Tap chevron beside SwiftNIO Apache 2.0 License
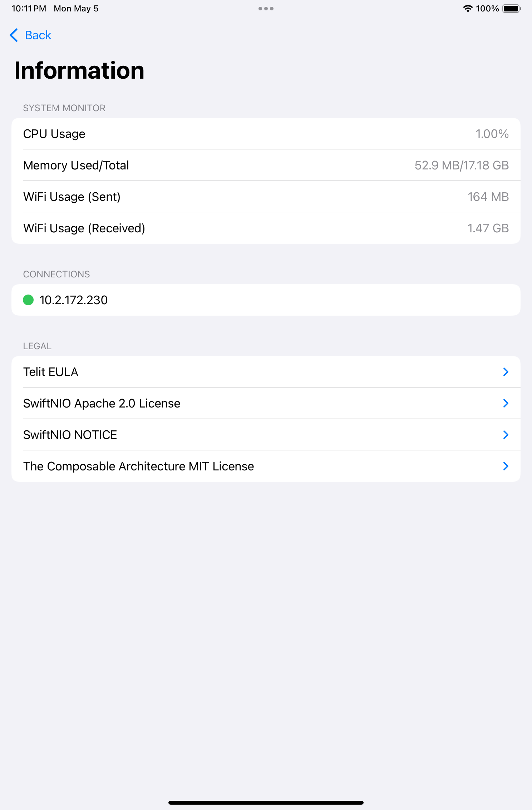The image size is (532, 810). pos(506,403)
